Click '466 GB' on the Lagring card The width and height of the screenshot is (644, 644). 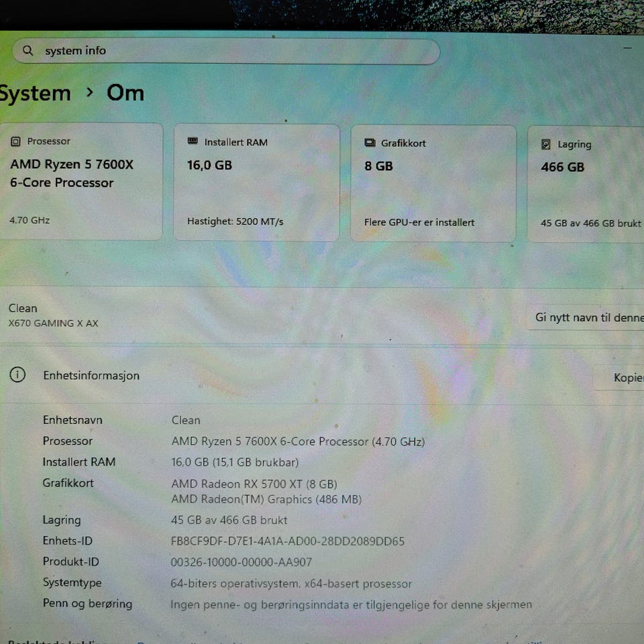coord(562,167)
